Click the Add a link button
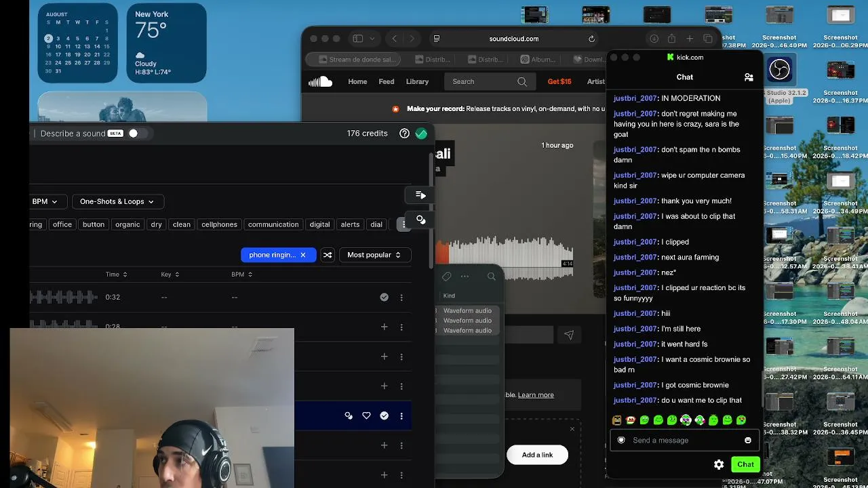 pos(537,455)
